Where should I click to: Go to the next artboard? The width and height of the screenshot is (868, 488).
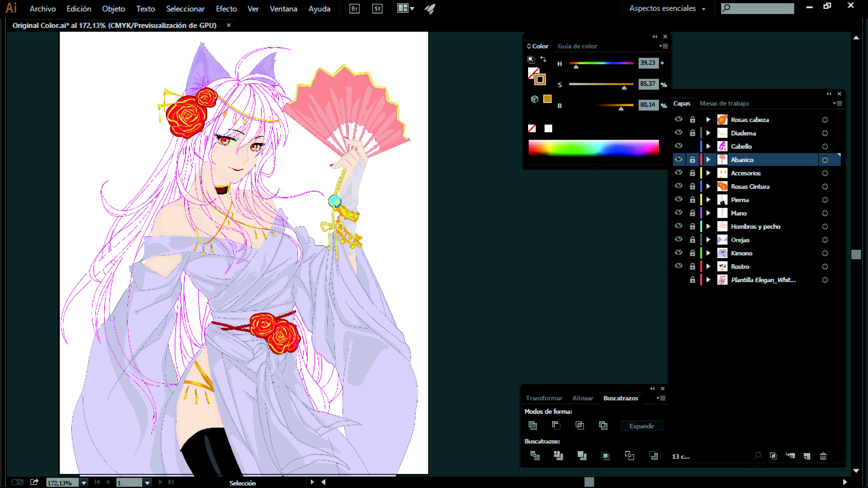point(160,482)
